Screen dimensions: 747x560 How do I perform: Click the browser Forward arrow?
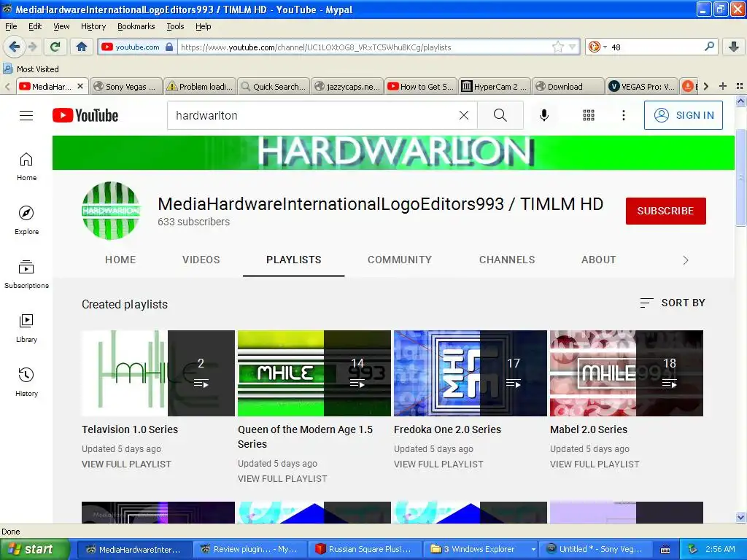(32, 47)
